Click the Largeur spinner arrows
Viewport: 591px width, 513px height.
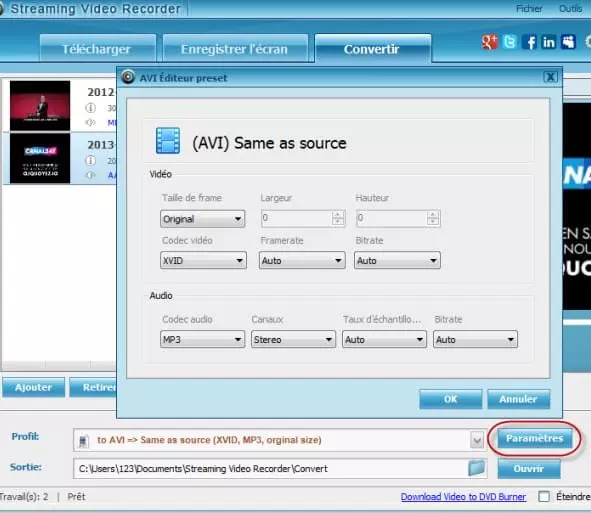pyautogui.click(x=338, y=218)
